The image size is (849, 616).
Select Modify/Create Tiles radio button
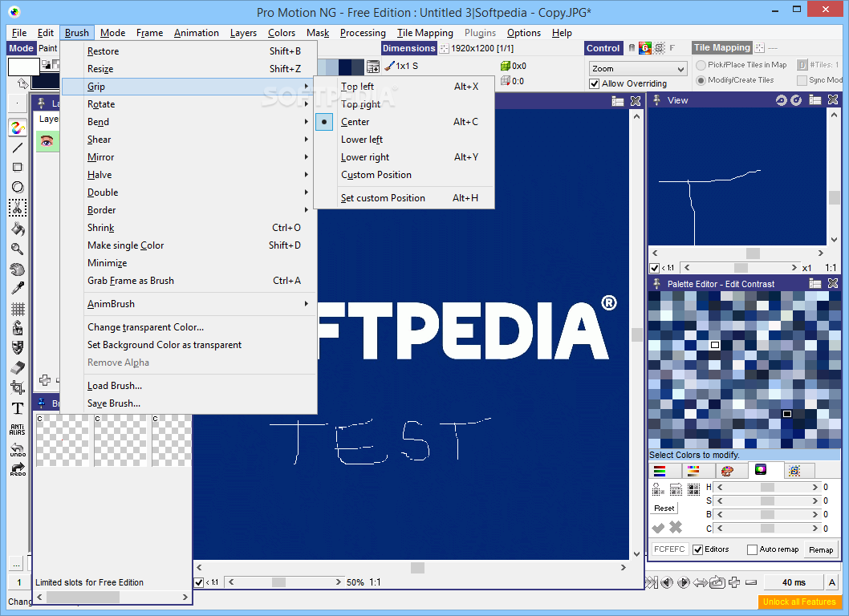[701, 80]
